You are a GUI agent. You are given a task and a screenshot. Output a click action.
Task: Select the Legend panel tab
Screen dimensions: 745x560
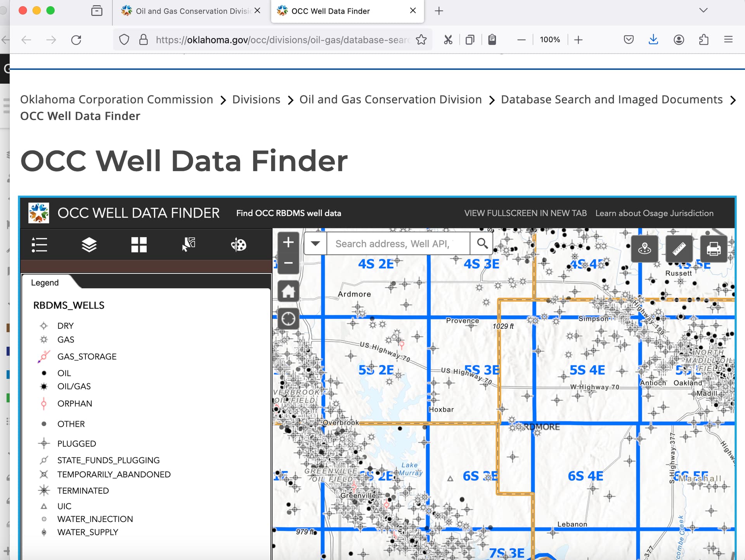pos(45,282)
